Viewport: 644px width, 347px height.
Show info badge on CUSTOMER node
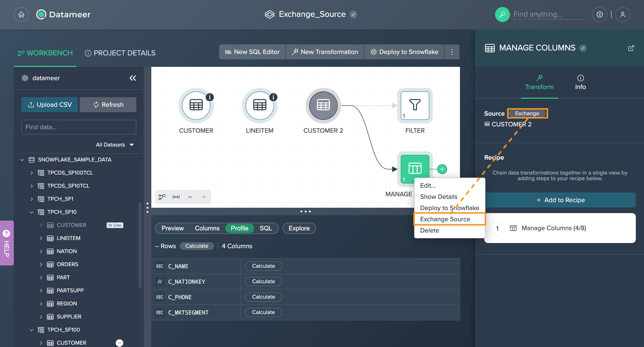(x=210, y=97)
